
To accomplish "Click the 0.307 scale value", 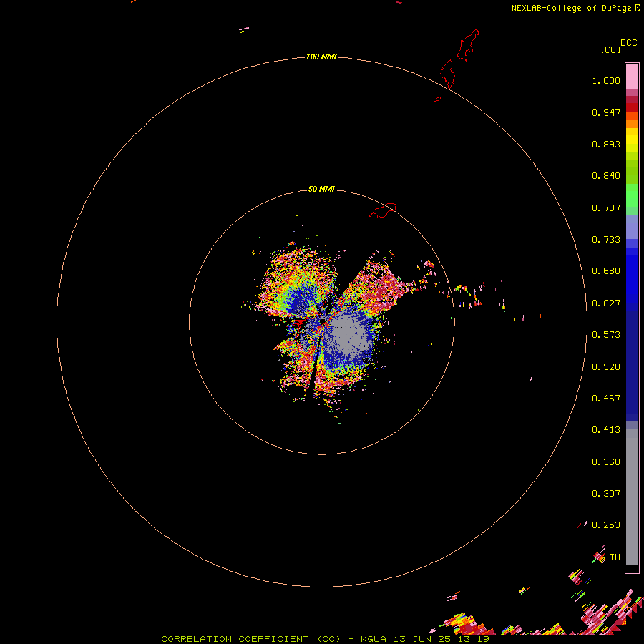I will click(x=606, y=494).
